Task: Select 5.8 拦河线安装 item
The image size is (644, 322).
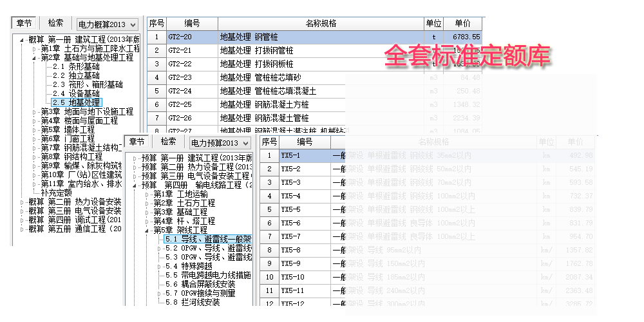Action: point(193,302)
